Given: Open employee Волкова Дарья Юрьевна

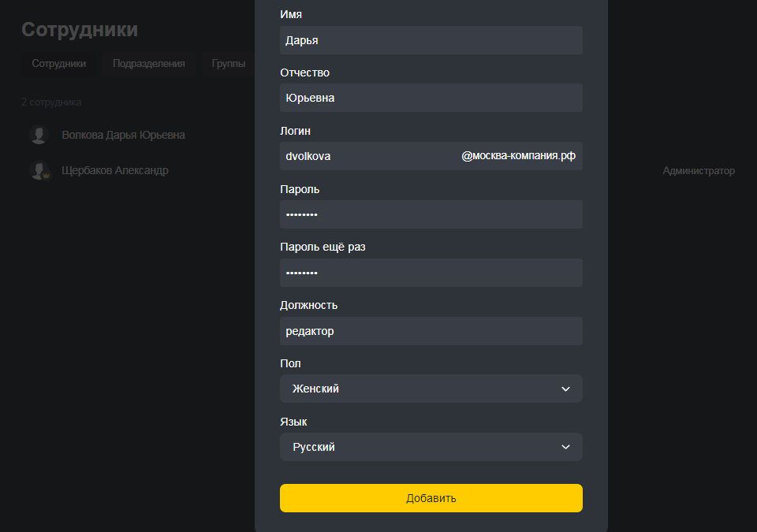Looking at the screenshot, I should (x=124, y=135).
